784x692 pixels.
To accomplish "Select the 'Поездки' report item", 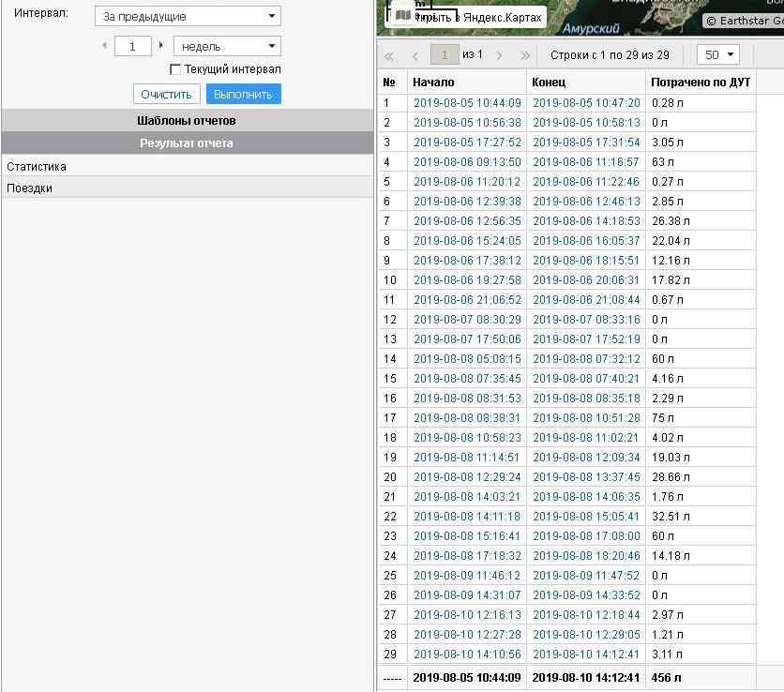I will (x=30, y=188).
